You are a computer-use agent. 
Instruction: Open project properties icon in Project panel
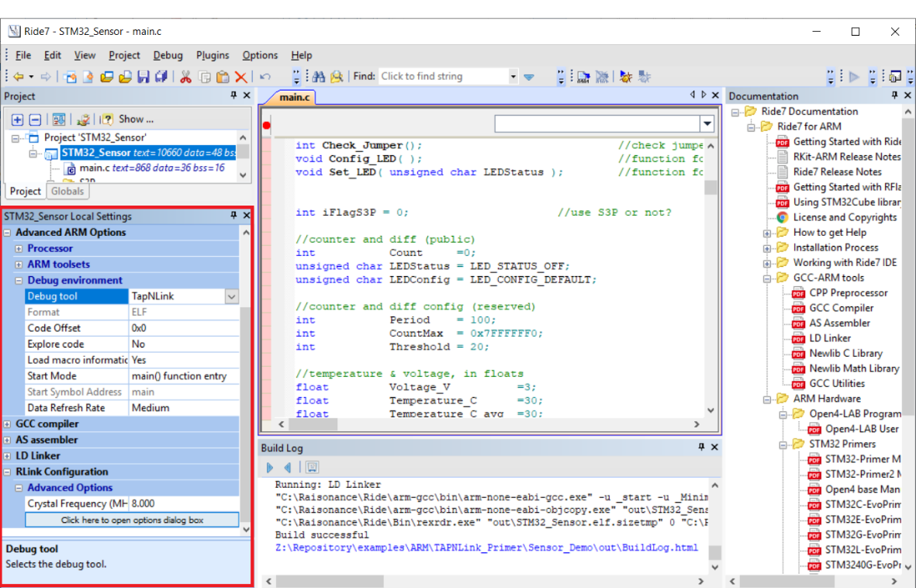[x=83, y=119]
